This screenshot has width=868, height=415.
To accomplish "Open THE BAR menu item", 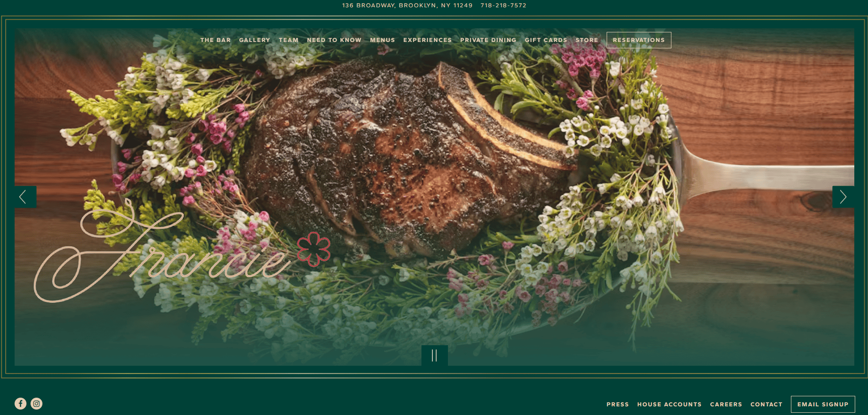I will 215,40.
